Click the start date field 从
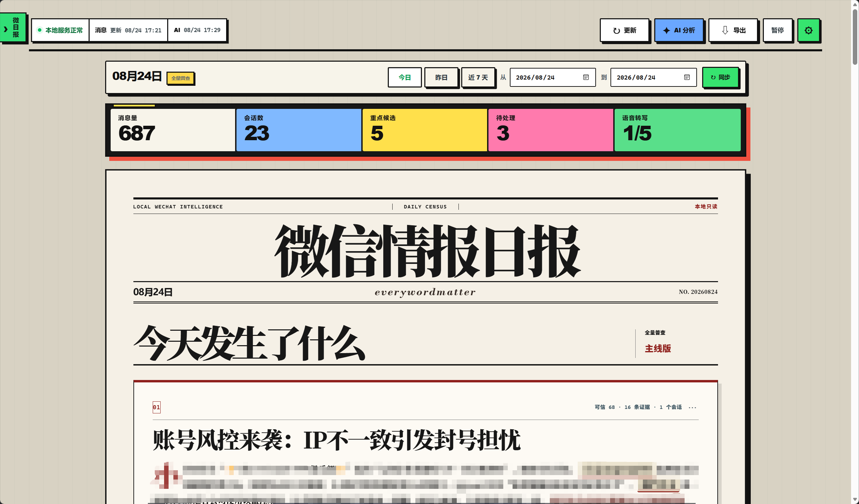Screen dimensions: 859x504 (x=553, y=78)
